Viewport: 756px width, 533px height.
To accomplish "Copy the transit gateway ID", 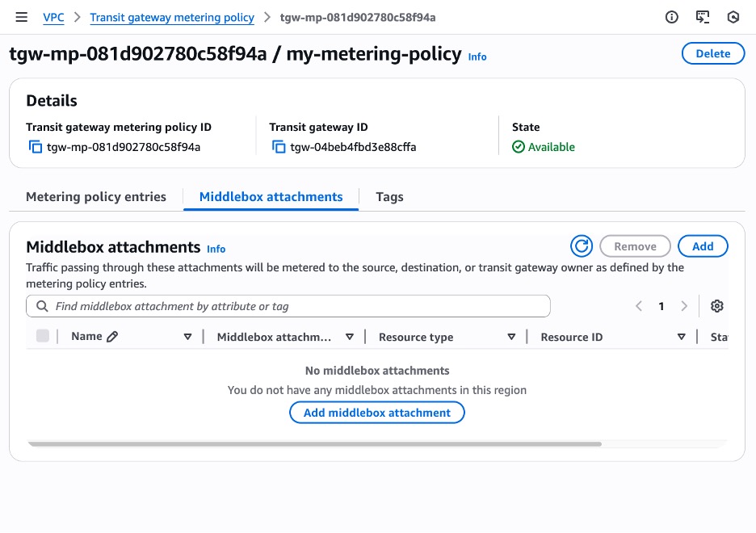I will pos(279,147).
